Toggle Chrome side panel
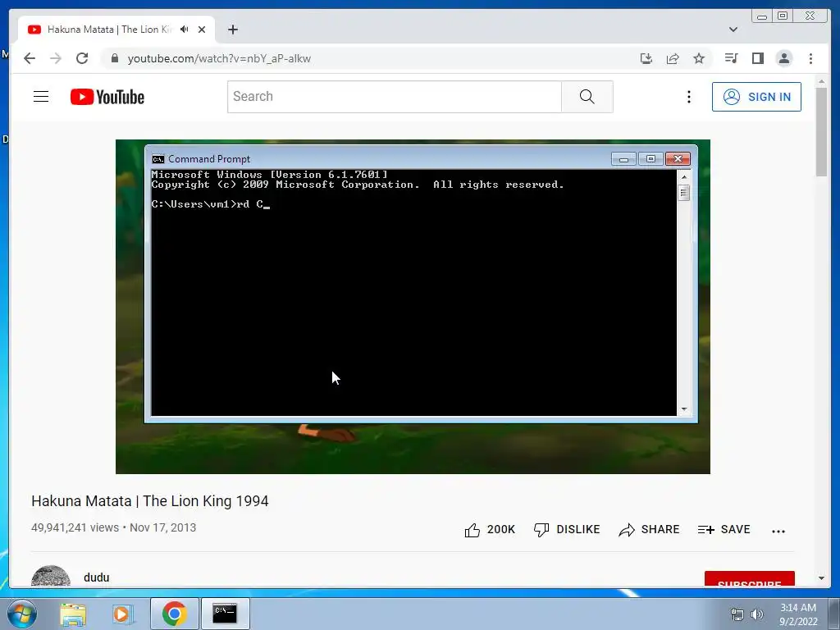 pos(757,58)
